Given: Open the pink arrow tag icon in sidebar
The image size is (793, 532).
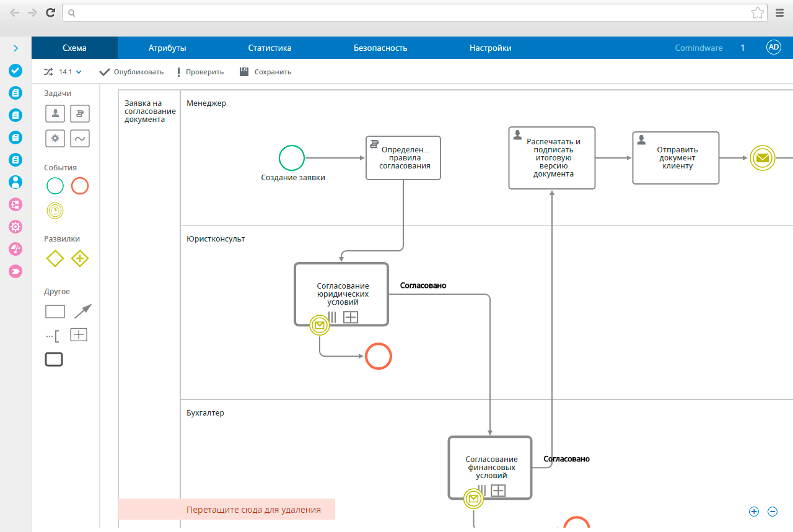Looking at the screenshot, I should point(15,271).
